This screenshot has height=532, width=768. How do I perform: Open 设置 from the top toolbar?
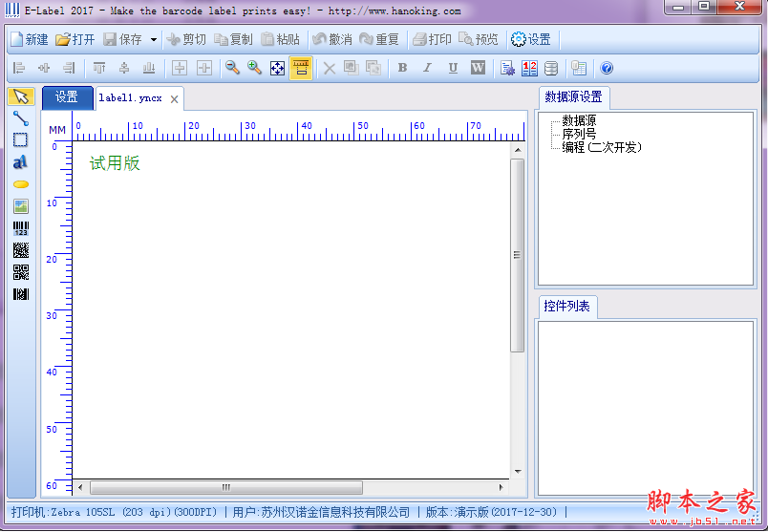[x=531, y=39]
